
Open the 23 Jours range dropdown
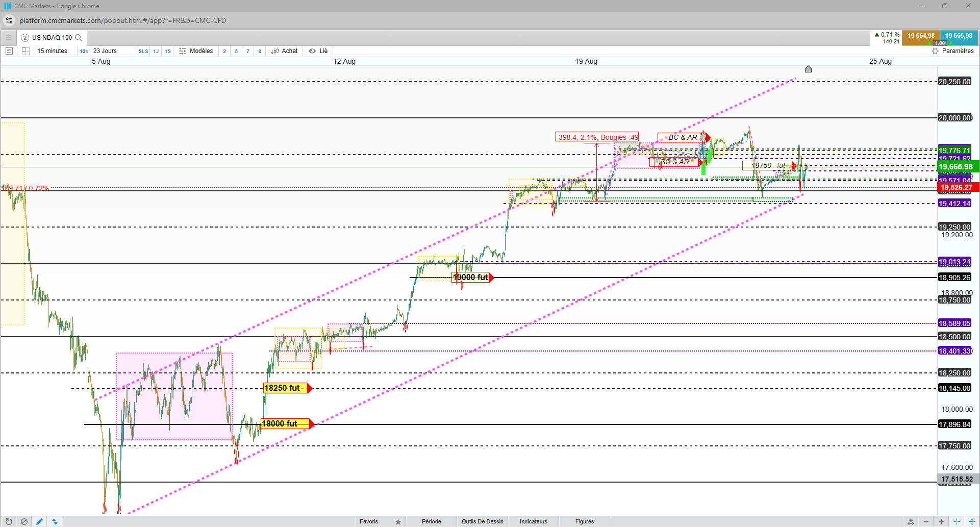(105, 51)
